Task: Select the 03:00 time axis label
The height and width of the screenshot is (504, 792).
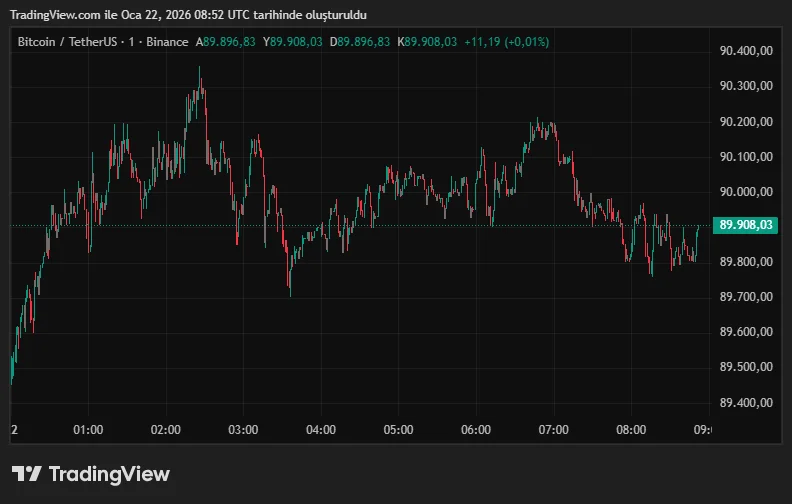Action: (243, 430)
